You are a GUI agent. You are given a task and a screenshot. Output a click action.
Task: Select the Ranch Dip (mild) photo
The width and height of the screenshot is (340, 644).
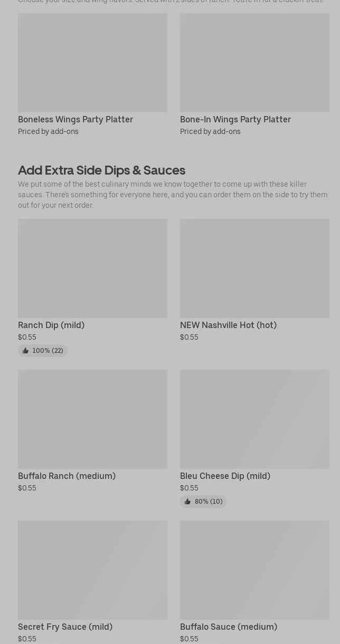(92, 268)
